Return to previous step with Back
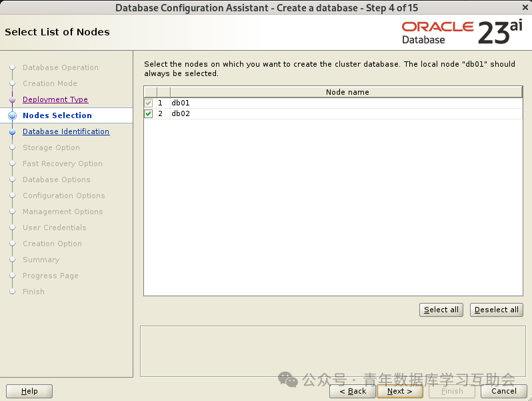The width and height of the screenshot is (532, 401). [353, 391]
